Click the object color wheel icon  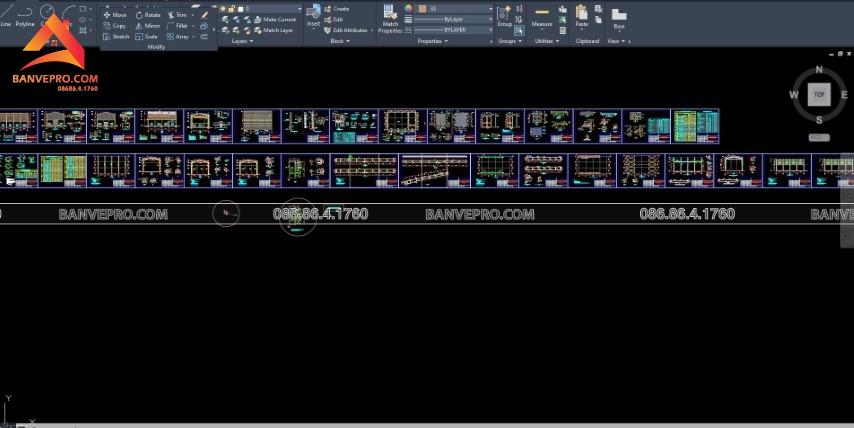(x=408, y=9)
